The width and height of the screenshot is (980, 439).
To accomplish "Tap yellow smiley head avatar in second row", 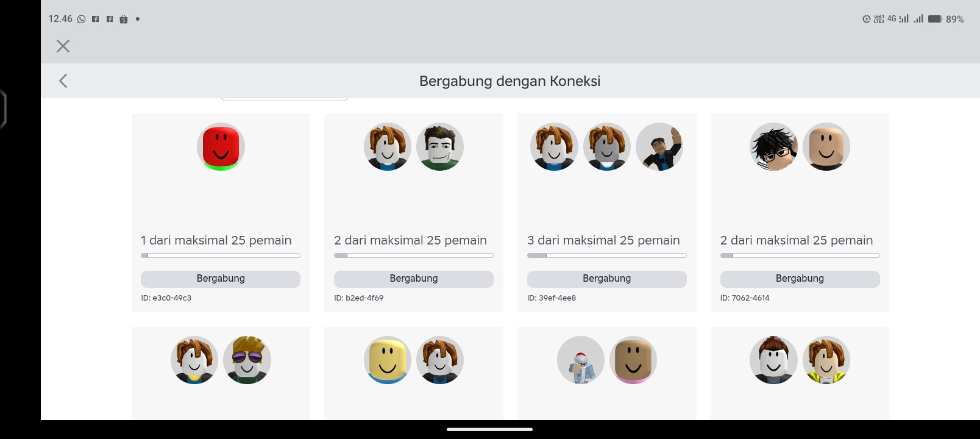I will [x=388, y=360].
